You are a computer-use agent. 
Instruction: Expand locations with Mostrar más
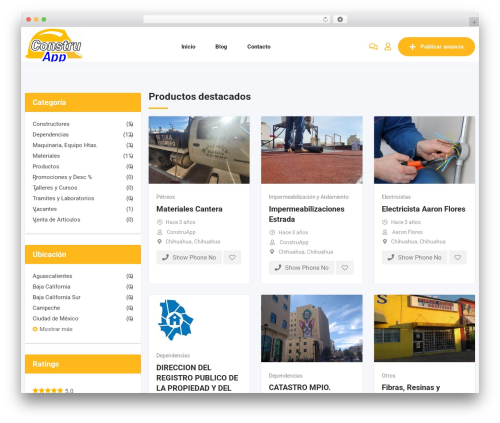coord(53,329)
